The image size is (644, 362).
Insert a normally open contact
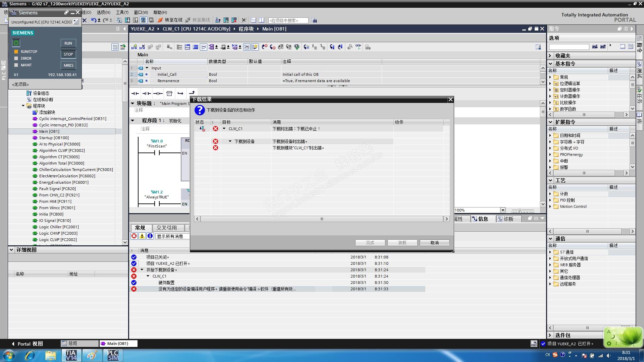tap(135, 94)
